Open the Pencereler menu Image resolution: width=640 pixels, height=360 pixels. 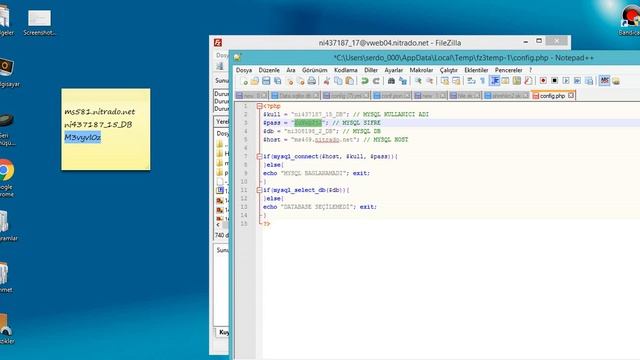(509, 70)
